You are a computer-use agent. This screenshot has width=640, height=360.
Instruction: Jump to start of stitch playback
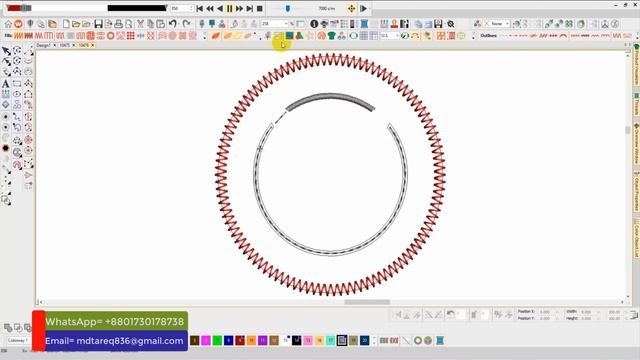tap(200, 9)
